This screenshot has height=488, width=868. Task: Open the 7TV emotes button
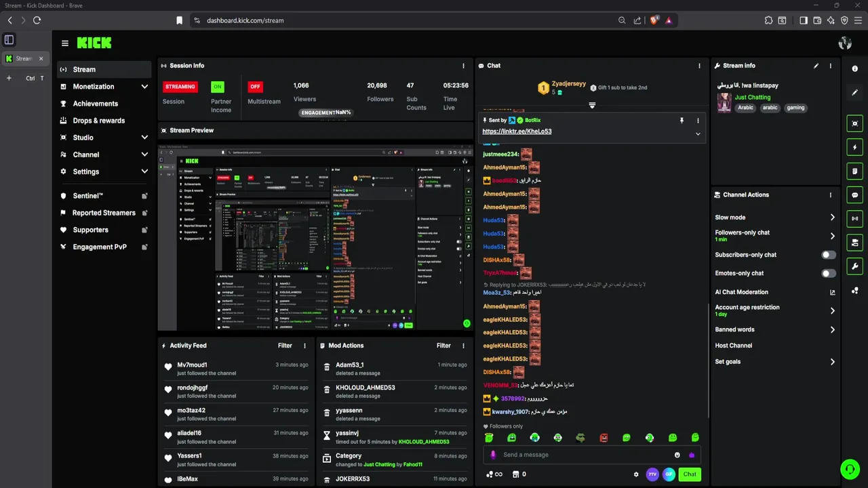(x=652, y=474)
